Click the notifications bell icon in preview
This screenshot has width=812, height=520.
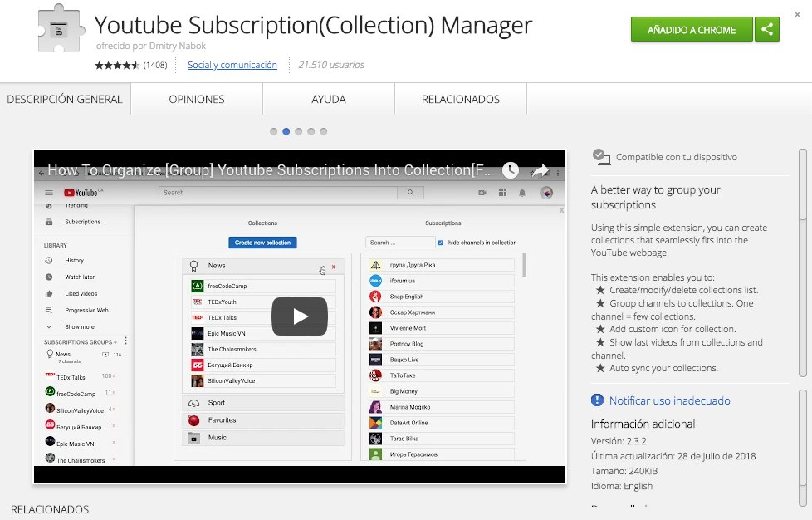pos(522,193)
